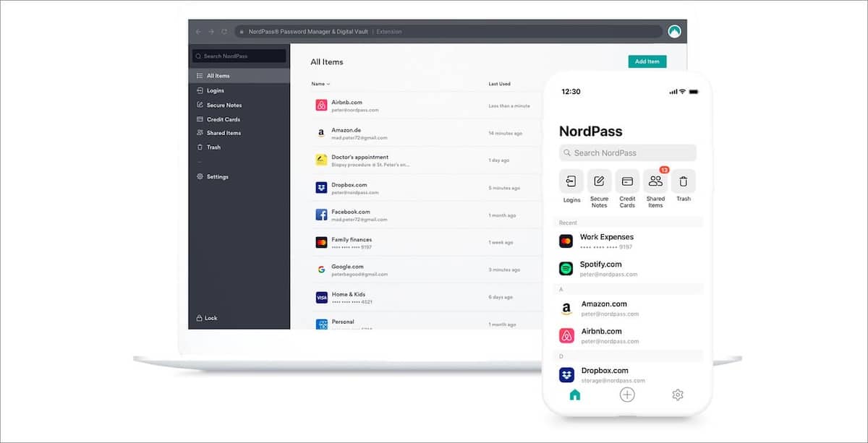Click the Google logo icon
This screenshot has height=443, width=868.
click(x=321, y=270)
